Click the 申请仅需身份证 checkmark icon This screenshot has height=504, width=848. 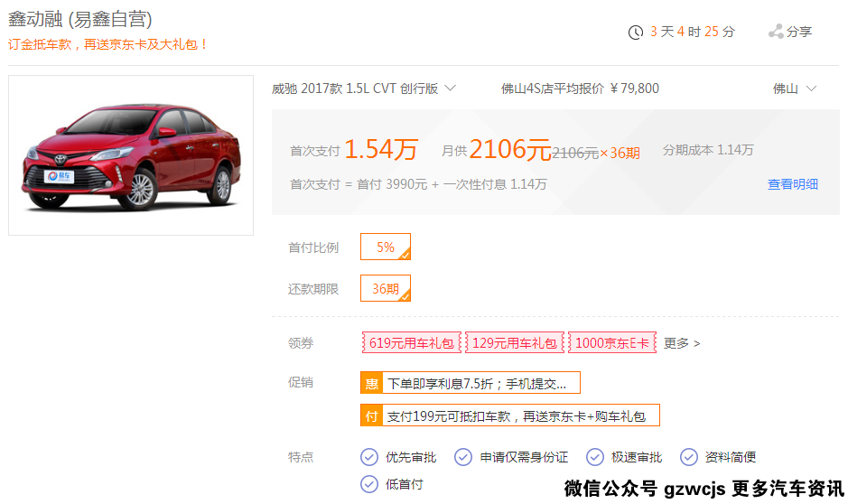coord(463,457)
